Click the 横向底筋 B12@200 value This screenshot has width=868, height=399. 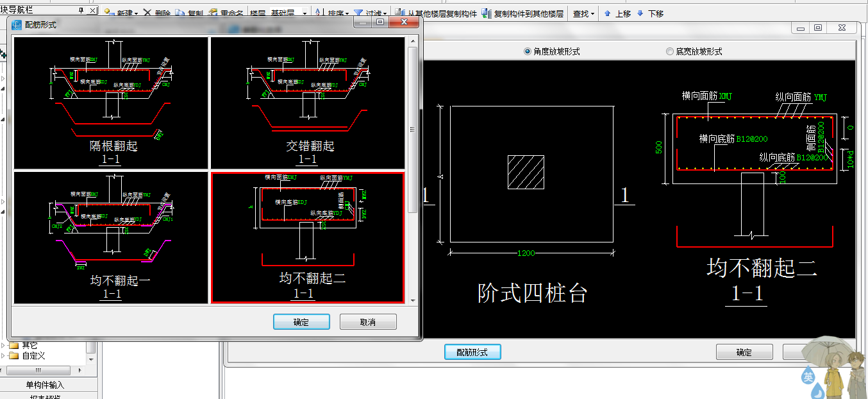(x=752, y=139)
